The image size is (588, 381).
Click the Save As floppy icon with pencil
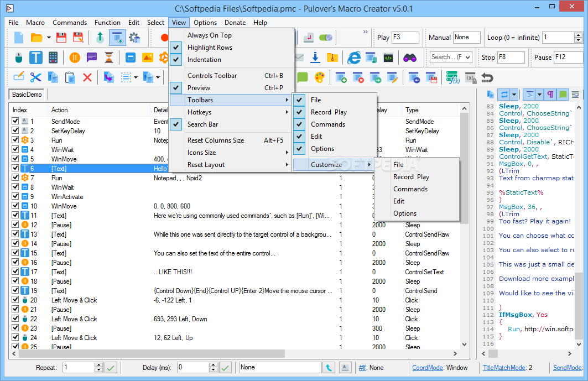pos(78,38)
